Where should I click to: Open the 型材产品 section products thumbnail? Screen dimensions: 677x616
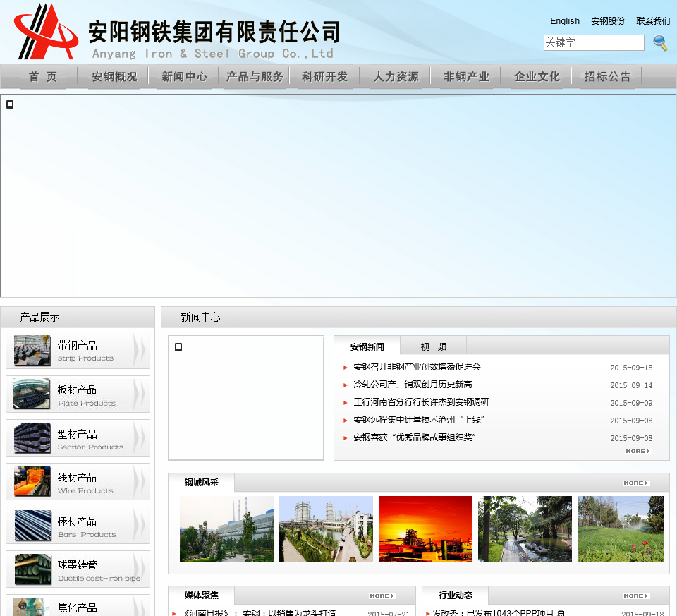[32, 437]
